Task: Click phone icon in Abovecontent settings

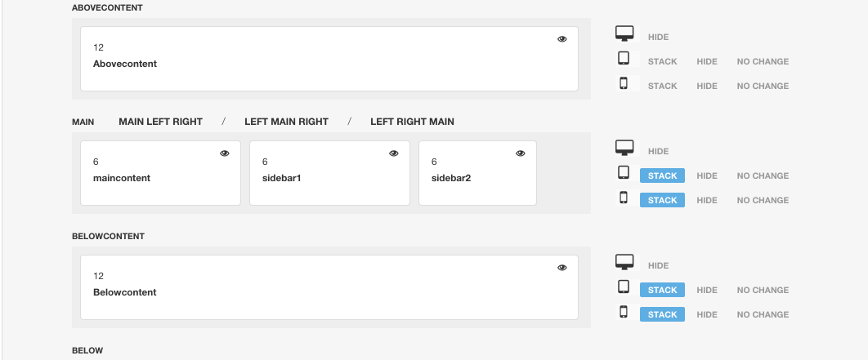Action: (x=624, y=83)
